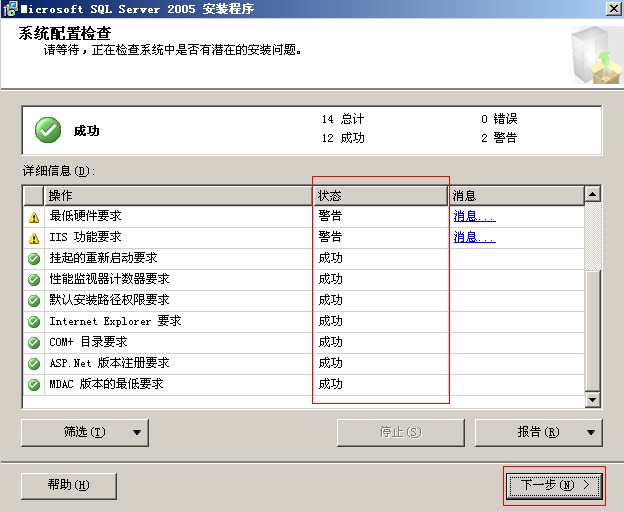Image resolution: width=624 pixels, height=511 pixels.
Task: Click the large green success checkmark icon
Action: (48, 130)
